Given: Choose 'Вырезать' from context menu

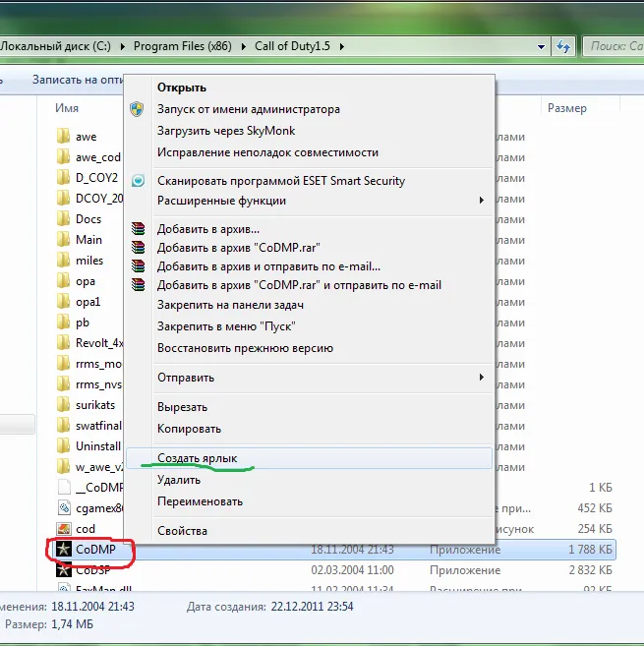Looking at the screenshot, I should pos(309,407).
